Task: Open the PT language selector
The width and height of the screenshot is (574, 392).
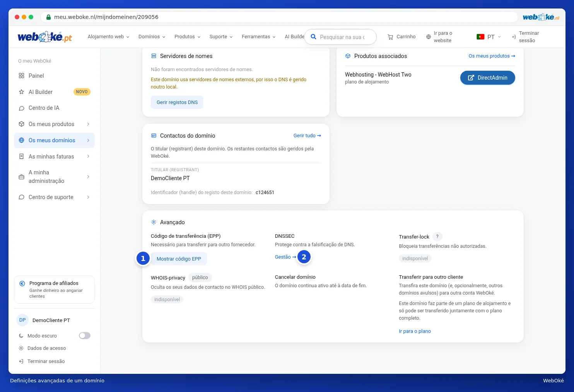Action: (489, 37)
